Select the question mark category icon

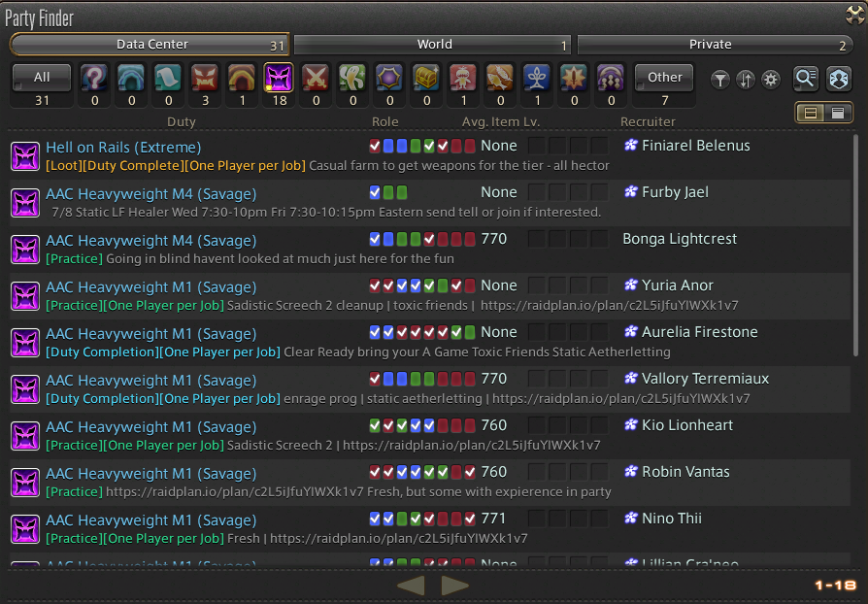pos(94,78)
